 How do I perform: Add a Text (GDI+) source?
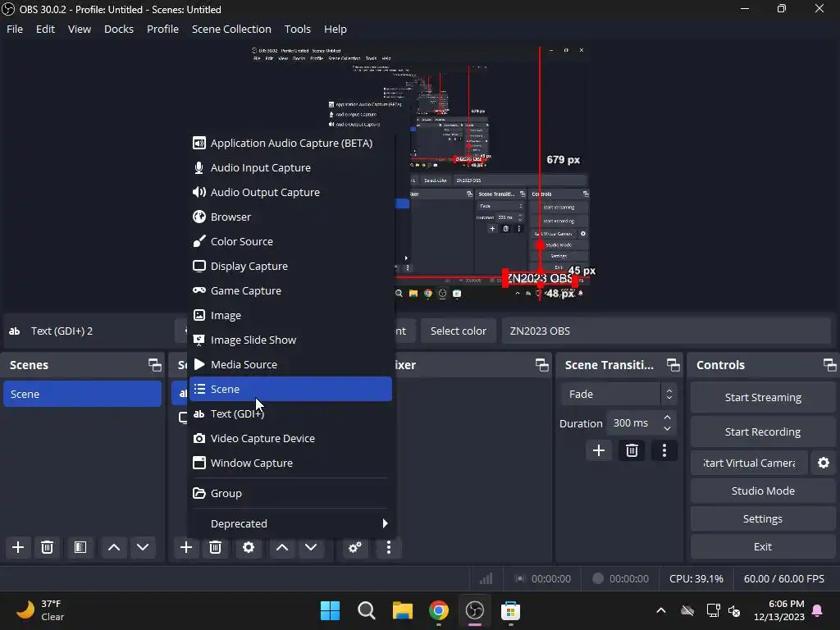[x=291, y=413]
